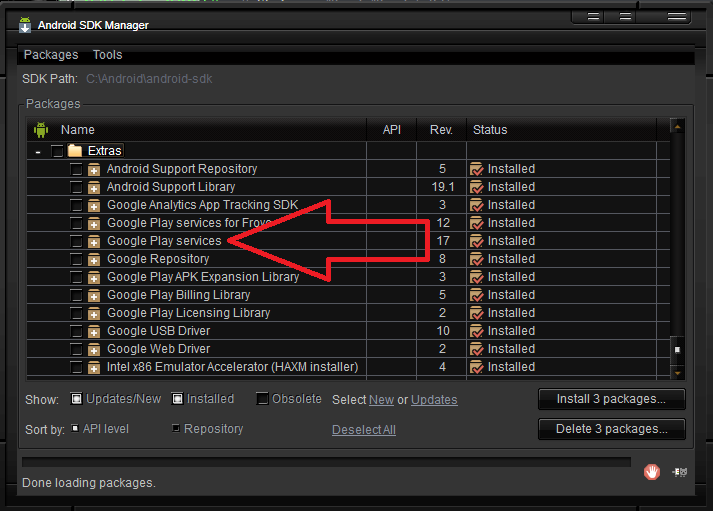Image resolution: width=713 pixels, height=511 pixels.
Task: Click the Android SDK Manager title icon
Action: (25, 25)
